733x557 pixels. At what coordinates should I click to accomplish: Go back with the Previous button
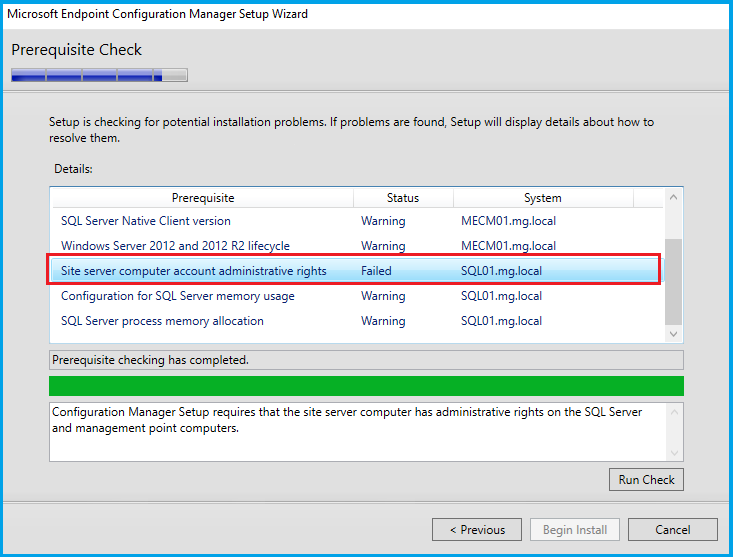477,529
